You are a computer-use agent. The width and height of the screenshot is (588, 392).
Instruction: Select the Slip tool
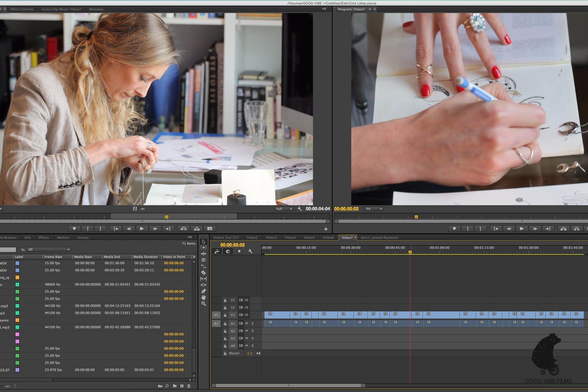[x=203, y=278]
